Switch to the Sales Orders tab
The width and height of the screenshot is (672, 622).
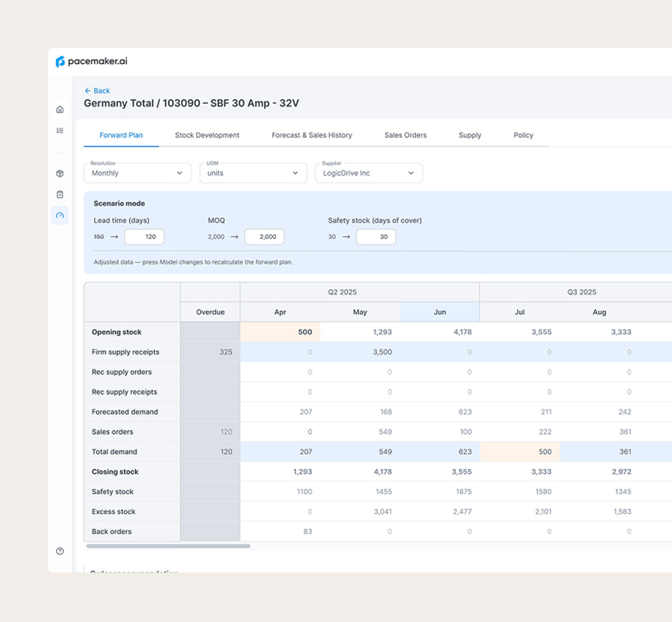(x=406, y=135)
